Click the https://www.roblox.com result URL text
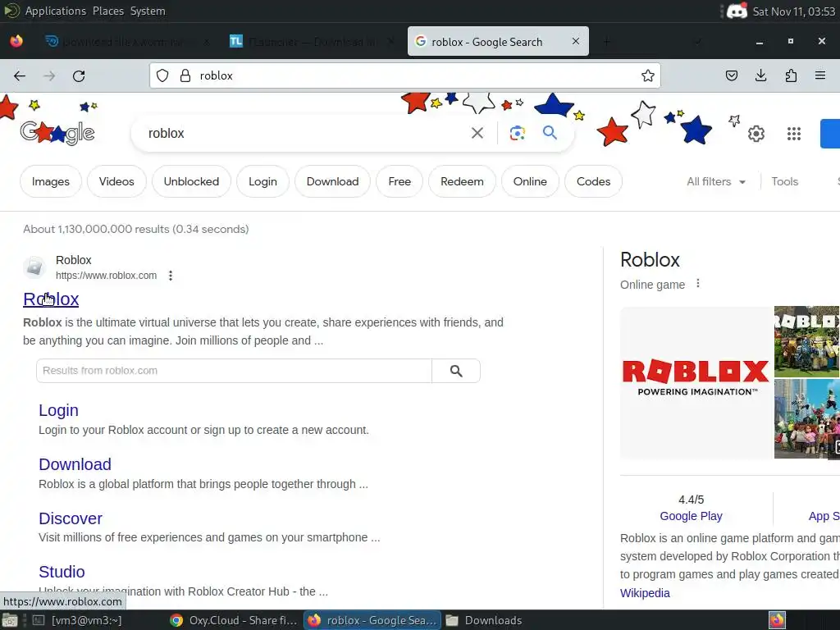The image size is (840, 630). [106, 276]
